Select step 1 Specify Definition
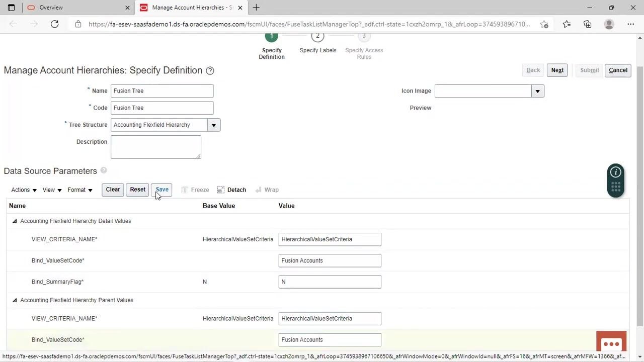This screenshot has width=644, height=362. (x=272, y=47)
